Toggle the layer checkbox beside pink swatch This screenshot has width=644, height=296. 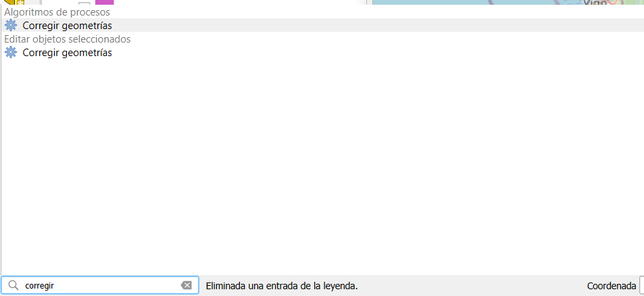click(x=84, y=4)
